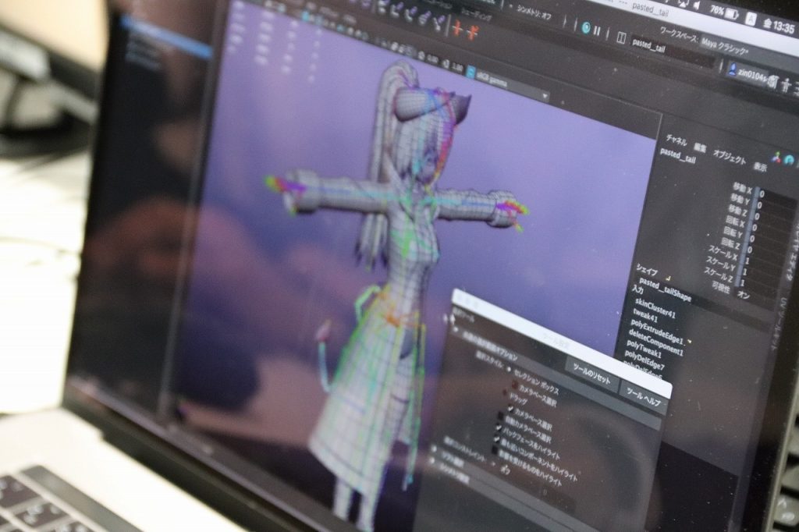This screenshot has height=532, width=799.
Task: Click the 回転 Y attribute label
Action: click(x=733, y=233)
